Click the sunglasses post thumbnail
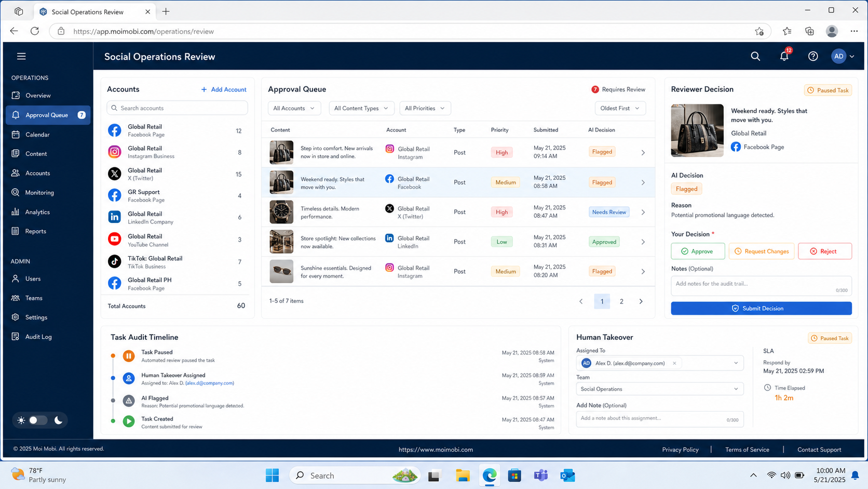This screenshot has height=489, width=868. coord(281,271)
